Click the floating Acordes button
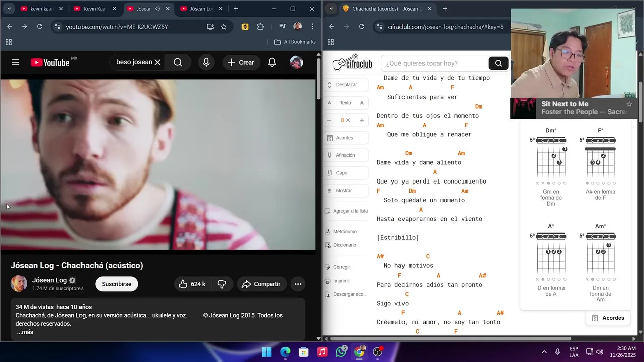The width and height of the screenshot is (644, 362). pos(608,318)
